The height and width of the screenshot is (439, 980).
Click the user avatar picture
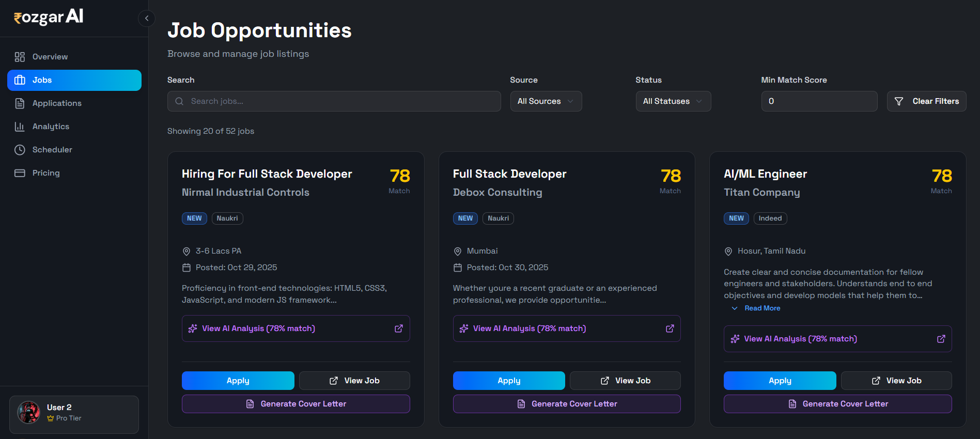click(29, 413)
